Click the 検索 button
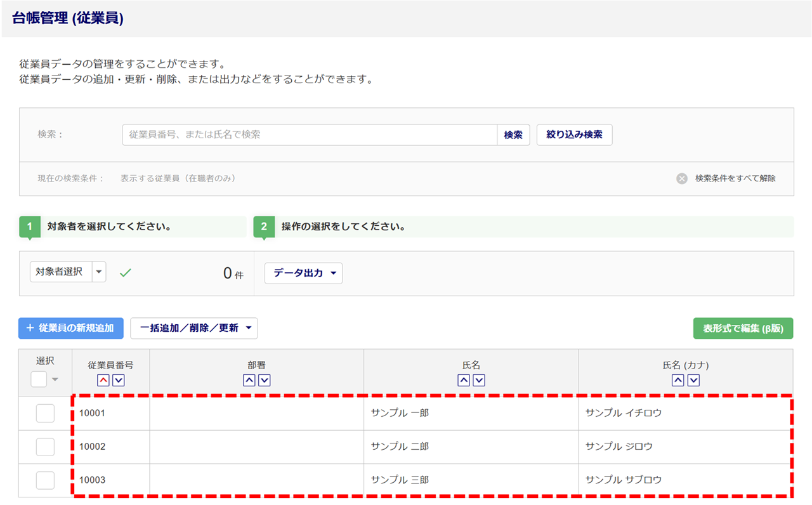Viewport: 812px width, 505px height. (513, 135)
